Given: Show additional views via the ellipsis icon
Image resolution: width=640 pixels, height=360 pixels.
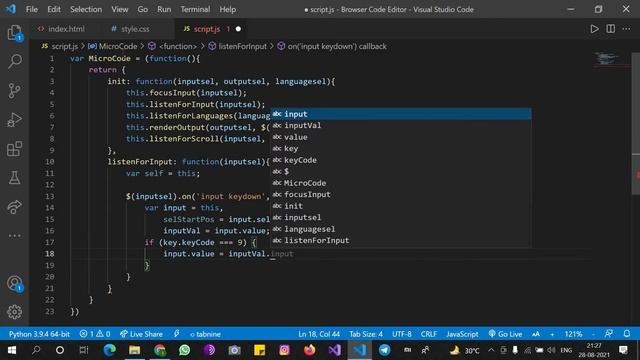Looking at the screenshot, I should (15, 236).
